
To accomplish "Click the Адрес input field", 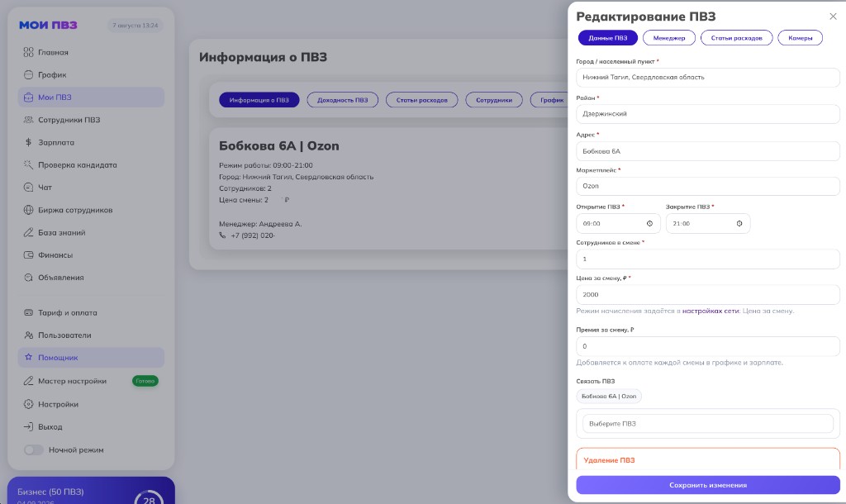I will pyautogui.click(x=708, y=151).
